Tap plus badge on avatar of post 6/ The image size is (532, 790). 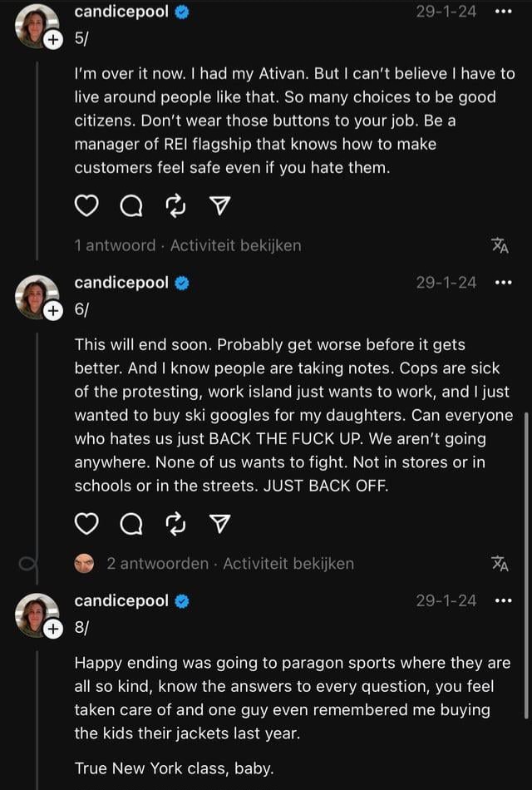[53, 311]
